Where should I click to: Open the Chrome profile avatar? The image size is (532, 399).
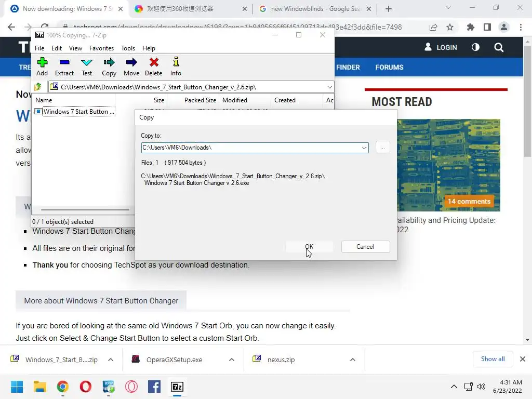pos(504,27)
